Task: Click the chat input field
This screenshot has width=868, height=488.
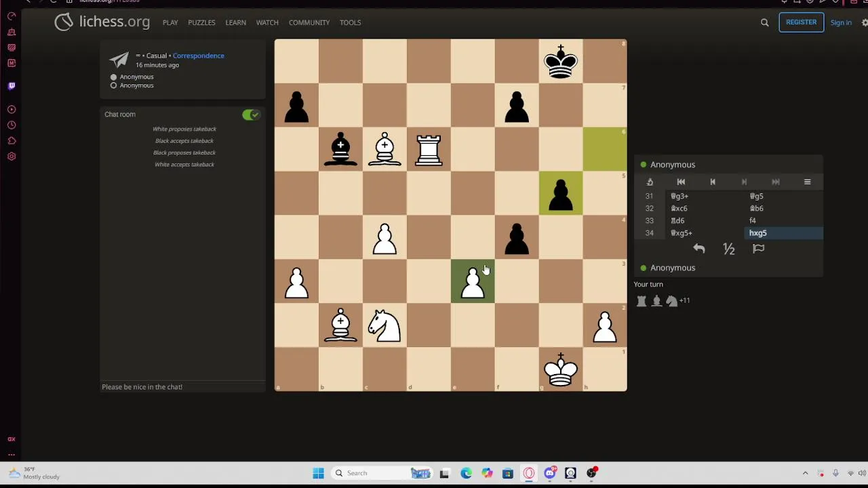Action: 182,387
